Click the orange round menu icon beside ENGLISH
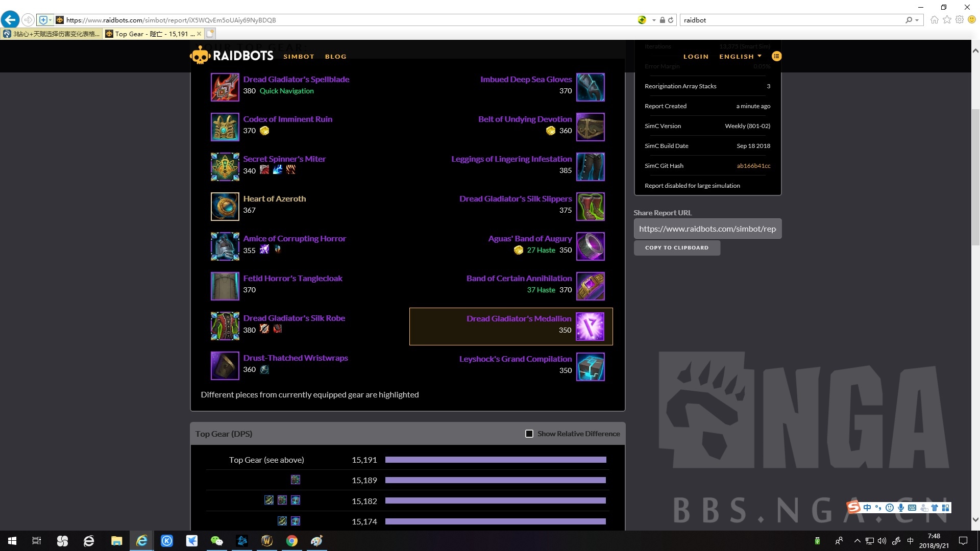Image resolution: width=980 pixels, height=551 pixels. [776, 56]
